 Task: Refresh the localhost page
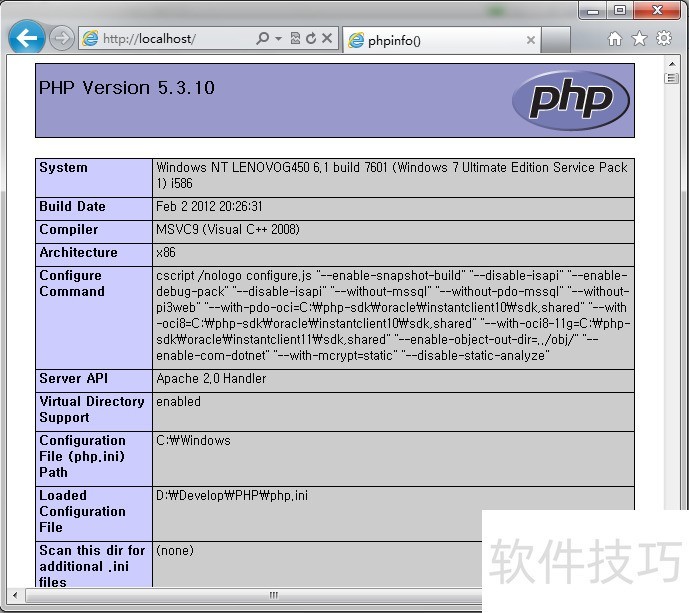pos(311,39)
